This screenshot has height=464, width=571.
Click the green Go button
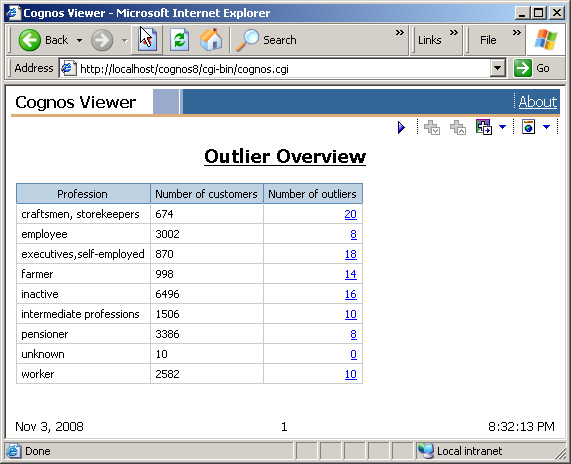[532, 68]
